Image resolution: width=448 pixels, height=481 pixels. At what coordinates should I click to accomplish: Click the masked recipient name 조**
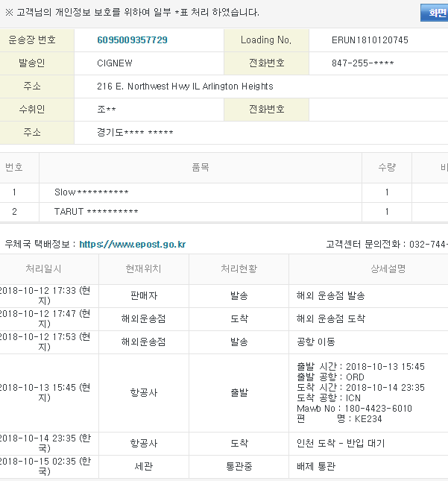[107, 110]
